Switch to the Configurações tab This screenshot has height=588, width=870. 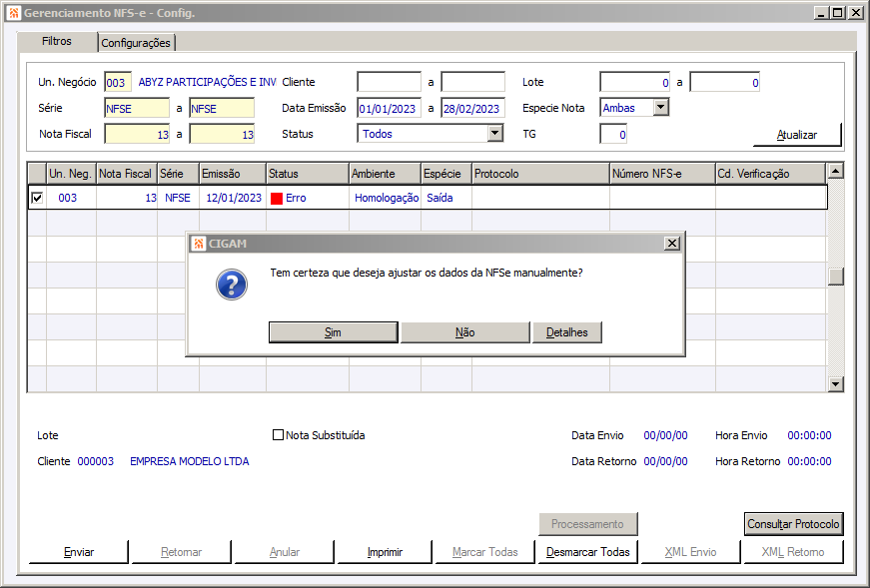pyautogui.click(x=136, y=43)
